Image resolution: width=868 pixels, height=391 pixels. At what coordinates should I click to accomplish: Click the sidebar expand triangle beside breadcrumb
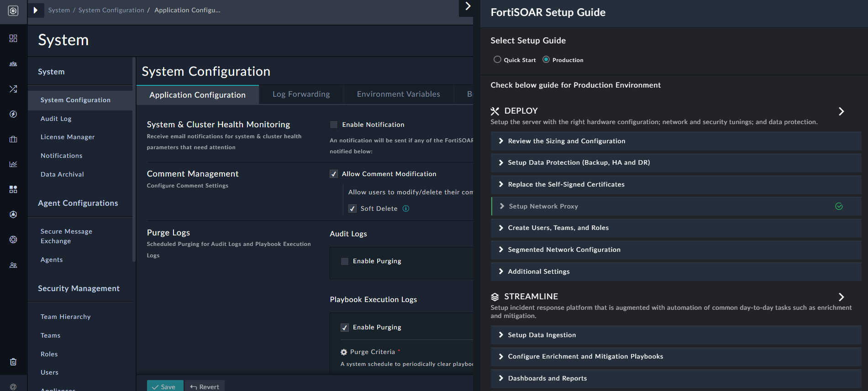36,10
